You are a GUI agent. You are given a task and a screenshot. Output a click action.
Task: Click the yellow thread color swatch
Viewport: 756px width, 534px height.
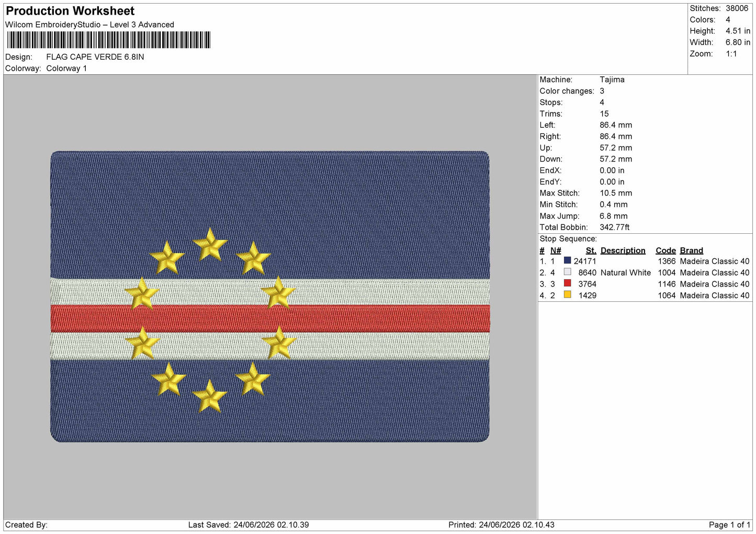coord(567,295)
